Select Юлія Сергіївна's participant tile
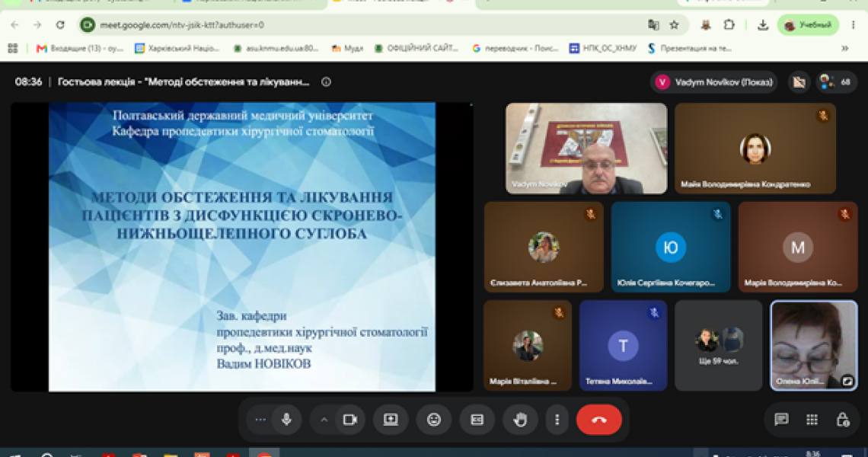This screenshot has height=457, width=868. click(x=671, y=247)
